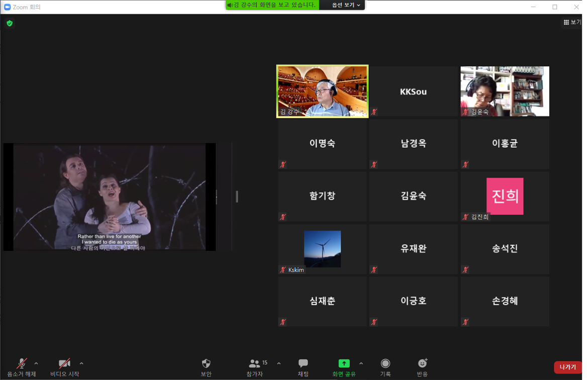Screen dimensions: 588x380
Task: Click the muted microphone icon on 이명숙 tile
Action: click(283, 164)
